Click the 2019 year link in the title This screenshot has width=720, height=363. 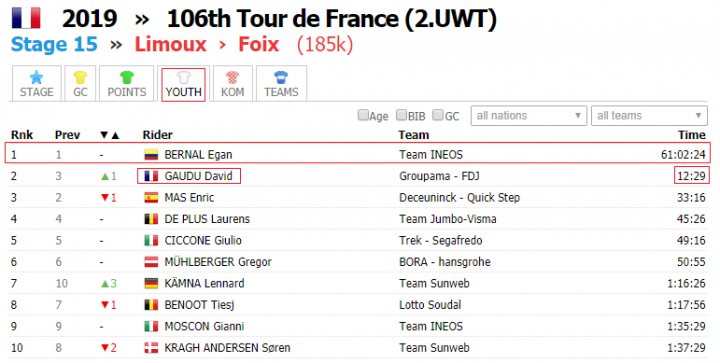[x=90, y=19]
